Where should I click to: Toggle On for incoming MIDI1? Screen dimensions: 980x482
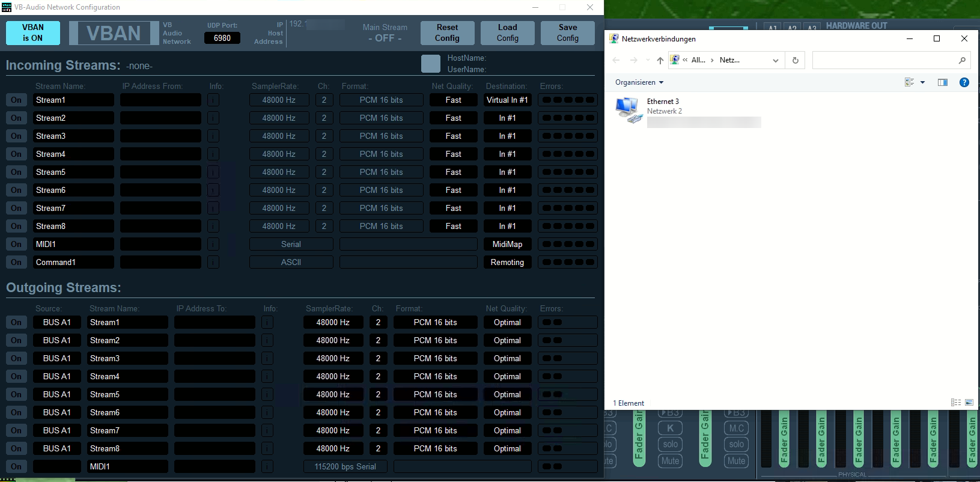click(x=16, y=245)
